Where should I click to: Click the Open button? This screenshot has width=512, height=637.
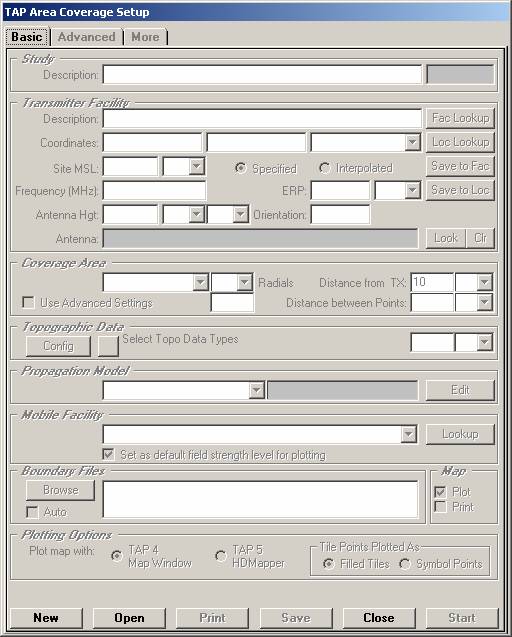tap(129, 618)
